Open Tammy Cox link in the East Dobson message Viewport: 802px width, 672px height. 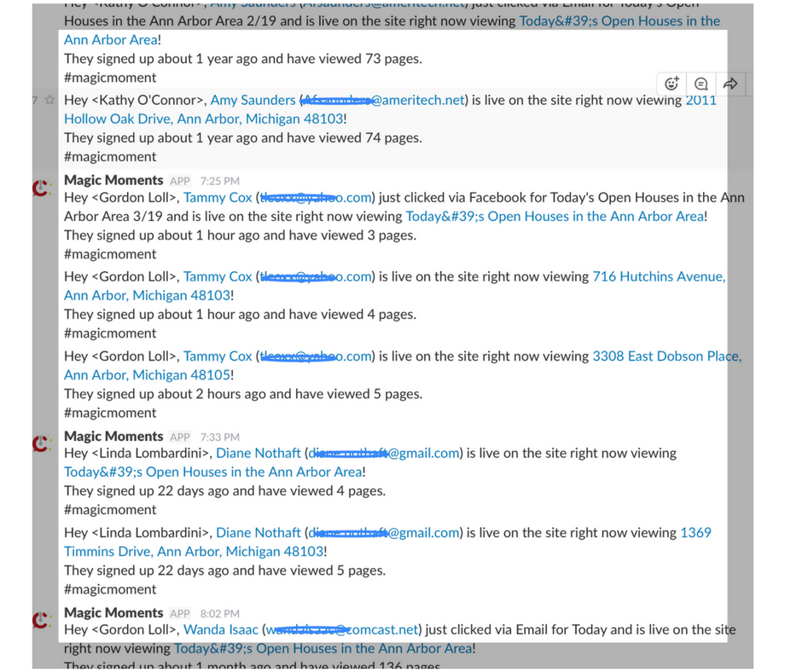point(218,356)
